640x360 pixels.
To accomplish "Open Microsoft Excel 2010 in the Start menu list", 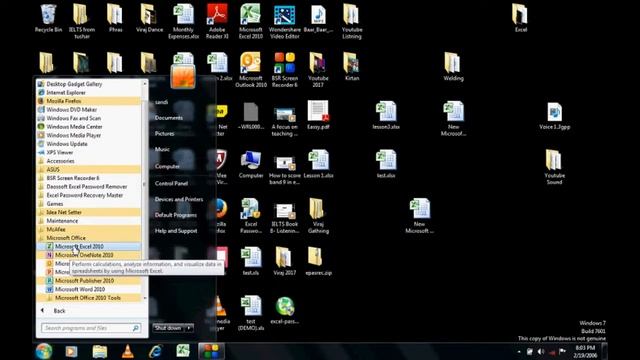I will point(89,247).
